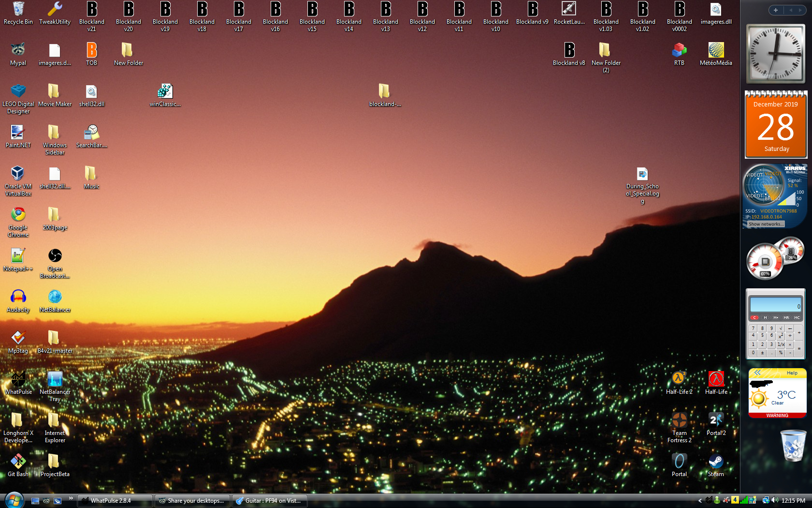Switch to Guitar: PF94 on Vista taskbar window
This screenshot has height=508, width=812.
coord(270,501)
